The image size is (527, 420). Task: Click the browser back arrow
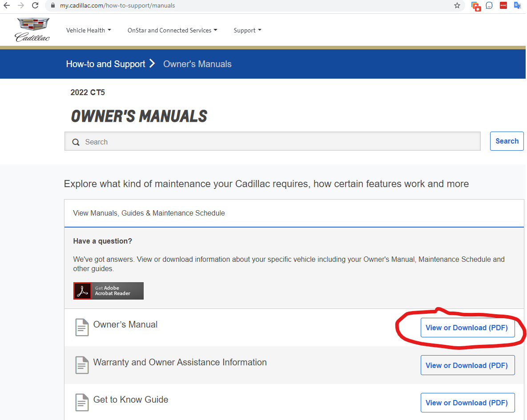(x=7, y=6)
